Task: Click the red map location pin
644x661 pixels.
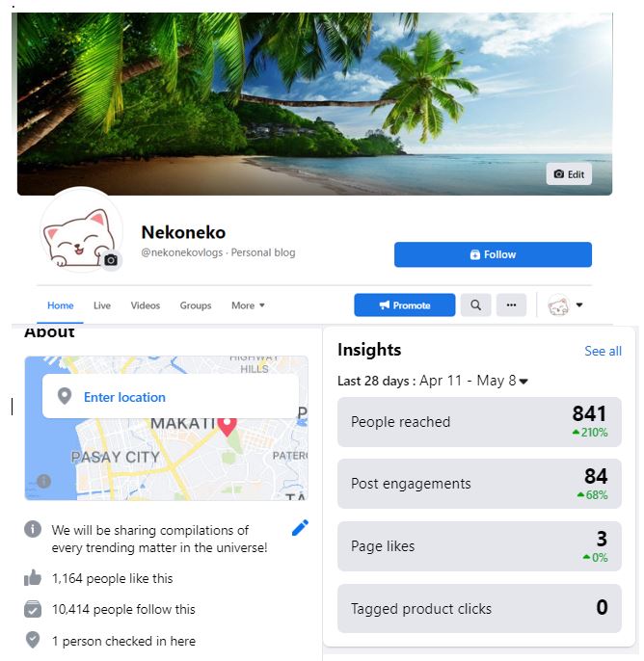Action: click(227, 426)
